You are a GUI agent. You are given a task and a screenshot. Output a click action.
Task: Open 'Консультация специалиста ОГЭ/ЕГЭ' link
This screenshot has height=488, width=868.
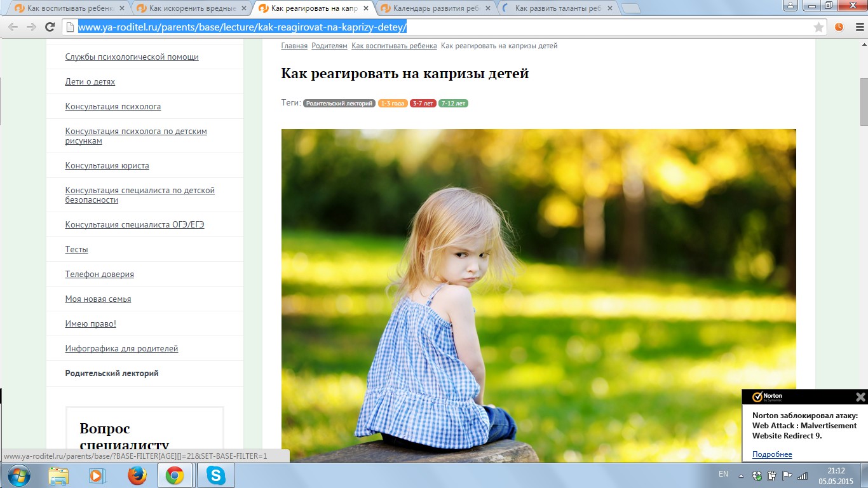pyautogui.click(x=135, y=225)
